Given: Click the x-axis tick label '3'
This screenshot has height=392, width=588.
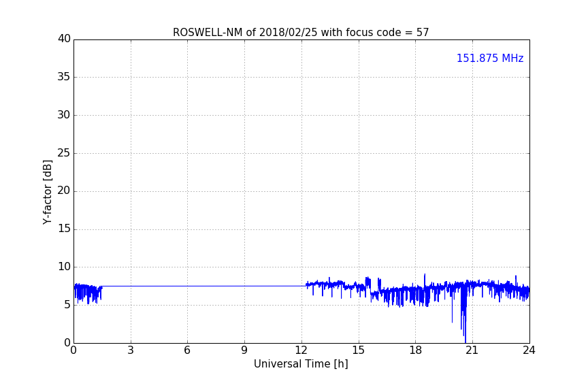Looking at the screenshot, I should (131, 350).
